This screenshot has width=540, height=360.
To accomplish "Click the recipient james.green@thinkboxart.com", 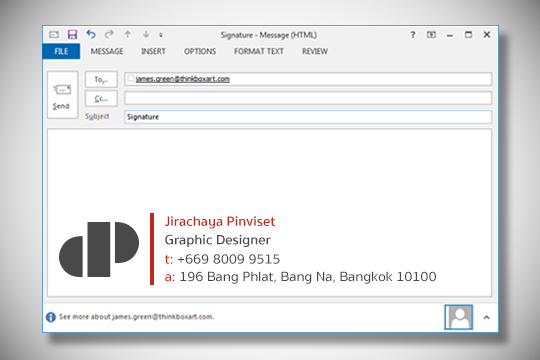I will [183, 79].
